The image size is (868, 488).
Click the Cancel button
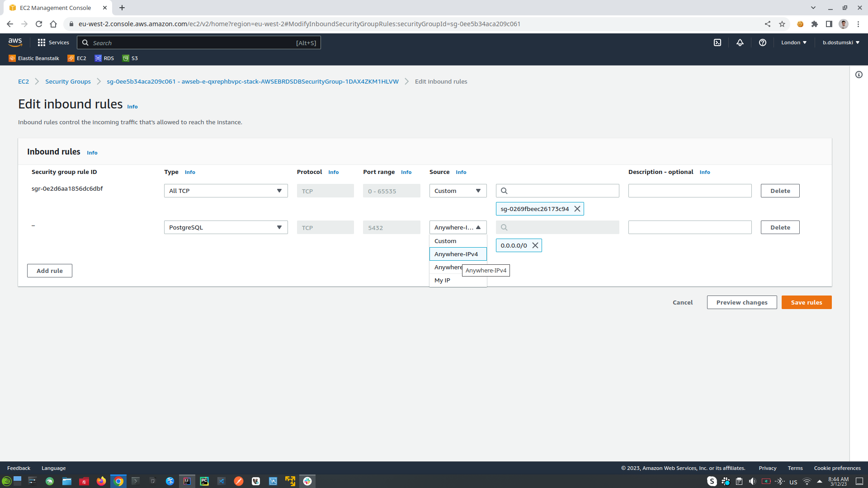[683, 302]
